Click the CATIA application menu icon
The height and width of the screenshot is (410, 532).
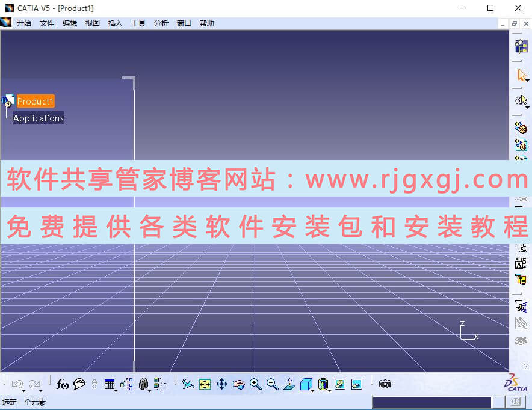click(x=6, y=23)
